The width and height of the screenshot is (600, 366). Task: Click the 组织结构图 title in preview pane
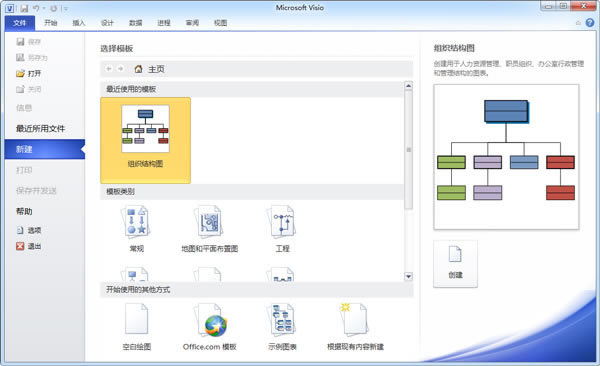coord(454,48)
